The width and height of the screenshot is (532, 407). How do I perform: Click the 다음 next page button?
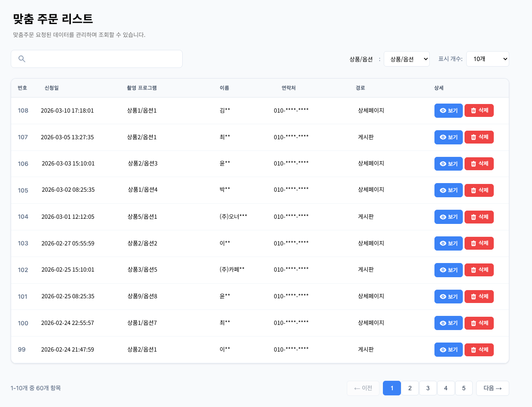[x=492, y=388]
